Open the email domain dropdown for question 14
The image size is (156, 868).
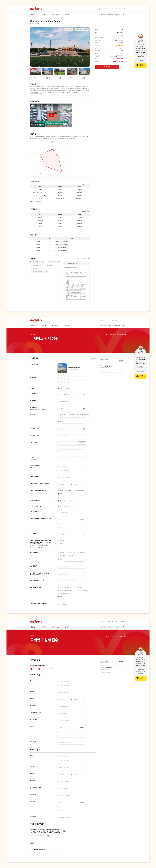79,484
